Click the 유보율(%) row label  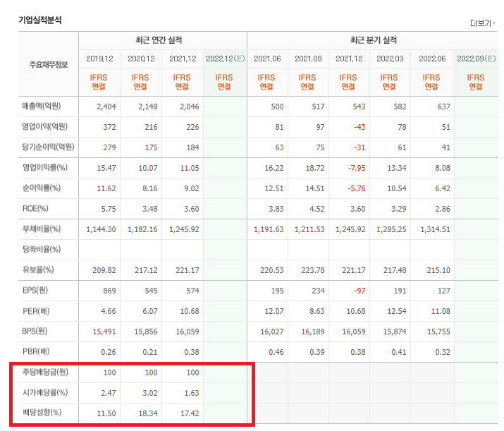38,269
